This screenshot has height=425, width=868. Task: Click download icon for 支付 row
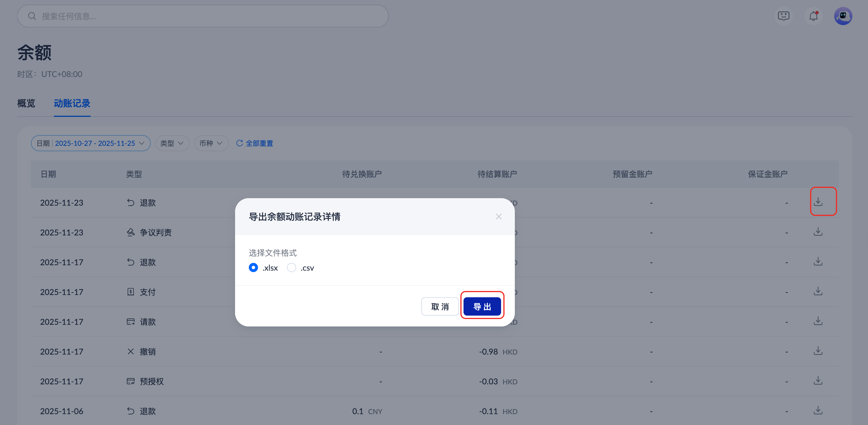[x=818, y=291]
